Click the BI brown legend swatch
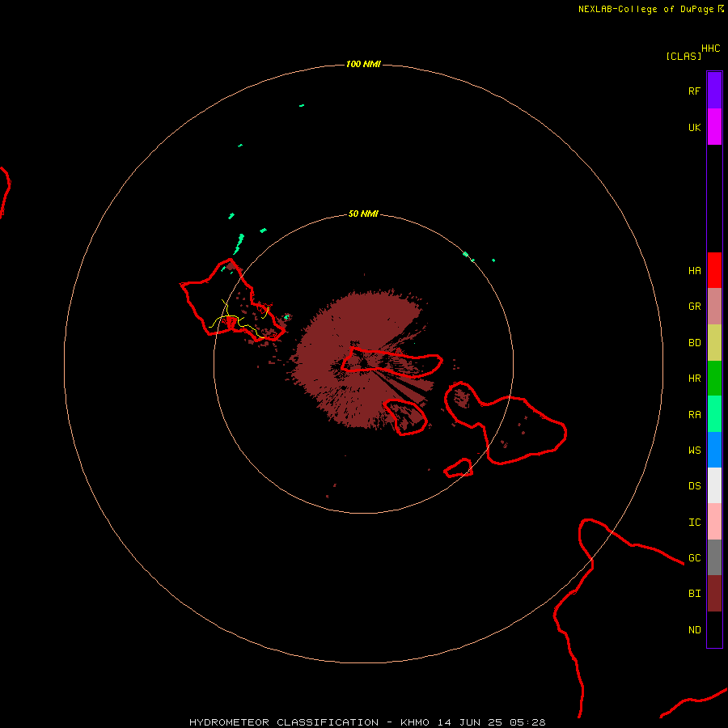The width and height of the screenshot is (728, 728). point(714,594)
